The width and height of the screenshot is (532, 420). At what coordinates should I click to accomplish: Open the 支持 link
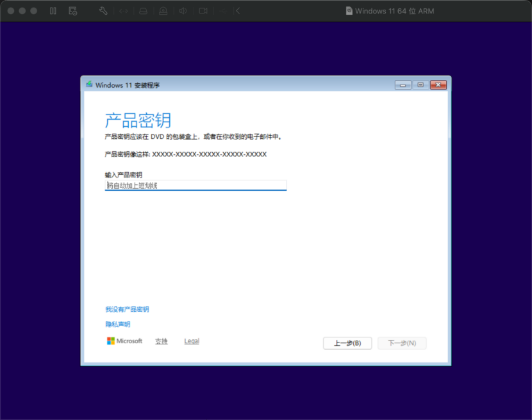coord(162,341)
